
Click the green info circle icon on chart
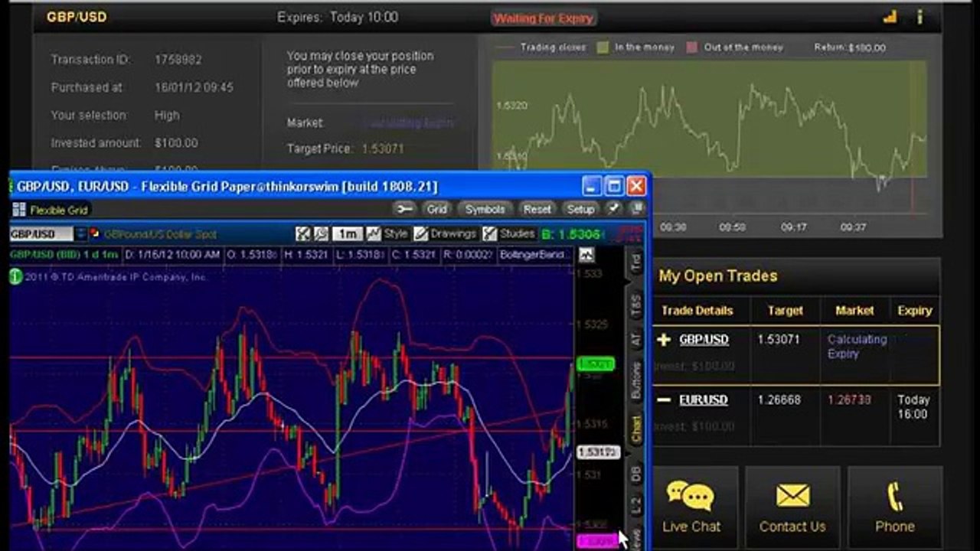click(15, 276)
